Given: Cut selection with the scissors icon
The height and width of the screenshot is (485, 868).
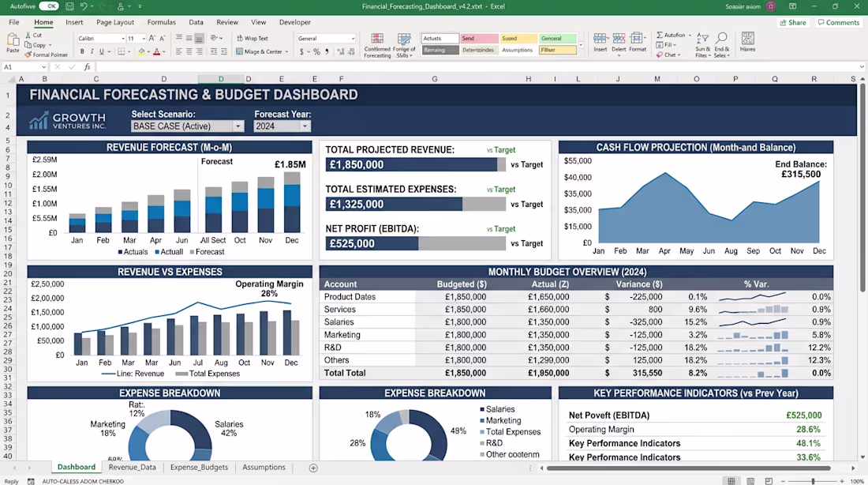Looking at the screenshot, I should pos(28,35).
